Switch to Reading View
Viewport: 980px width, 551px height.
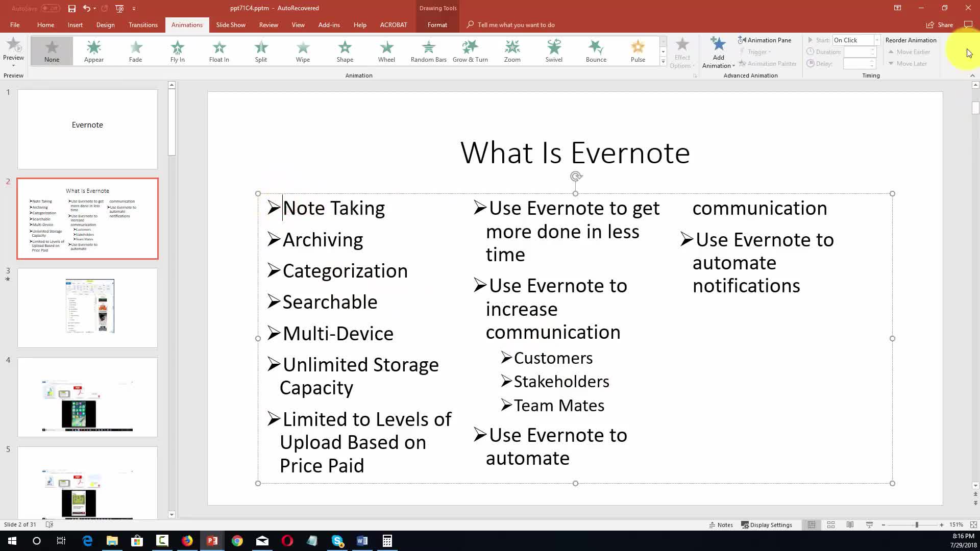pos(850,524)
